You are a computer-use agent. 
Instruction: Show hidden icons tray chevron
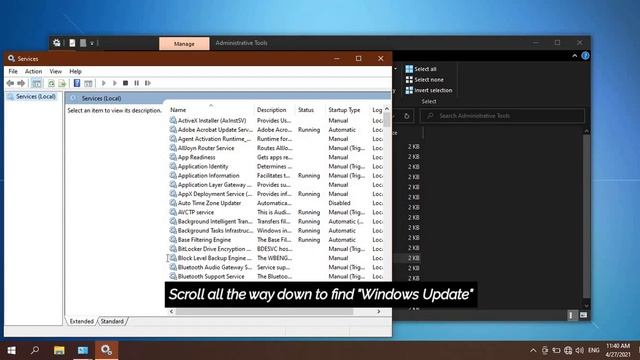pyautogui.click(x=533, y=350)
